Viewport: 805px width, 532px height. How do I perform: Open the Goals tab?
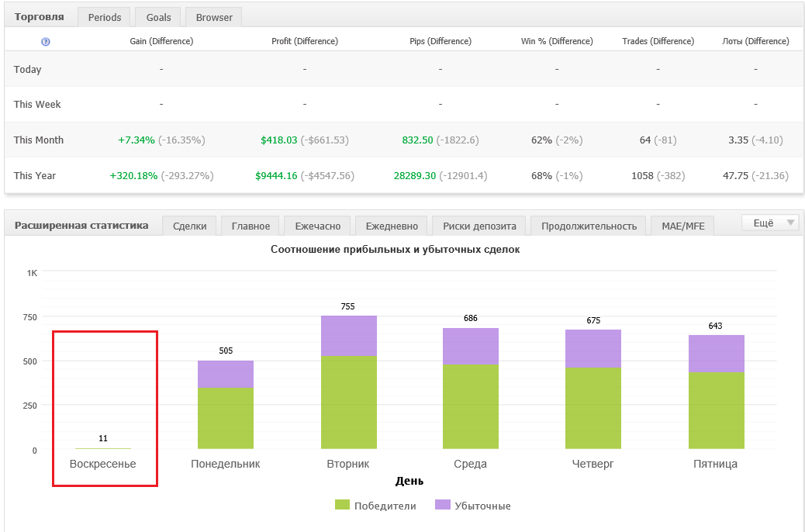(x=158, y=18)
